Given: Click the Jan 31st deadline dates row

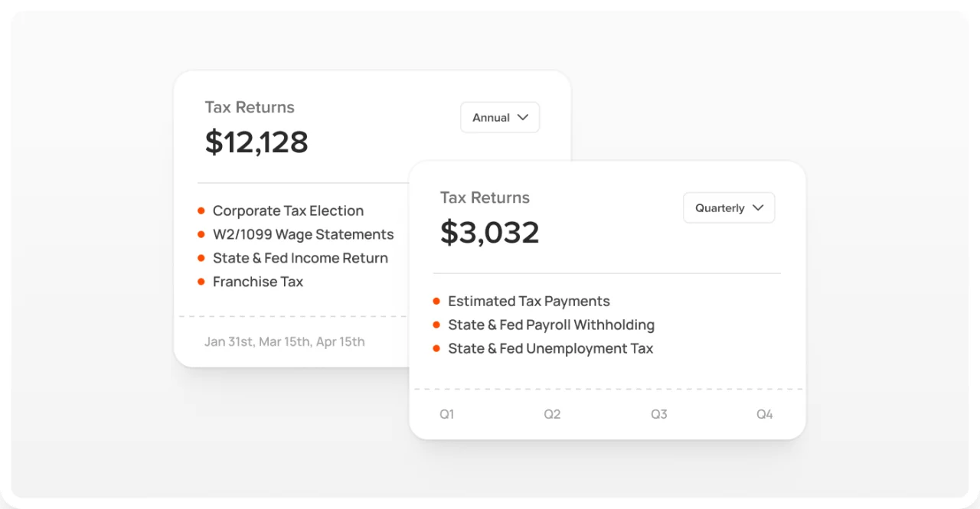Looking at the screenshot, I should (x=284, y=341).
